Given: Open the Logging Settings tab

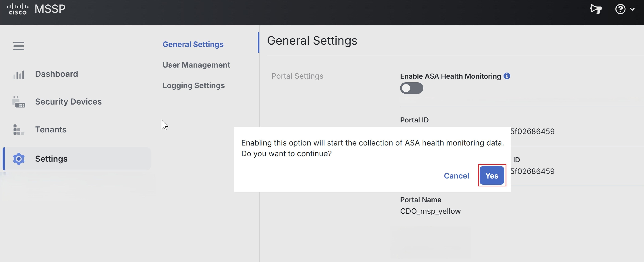Looking at the screenshot, I should 194,85.
